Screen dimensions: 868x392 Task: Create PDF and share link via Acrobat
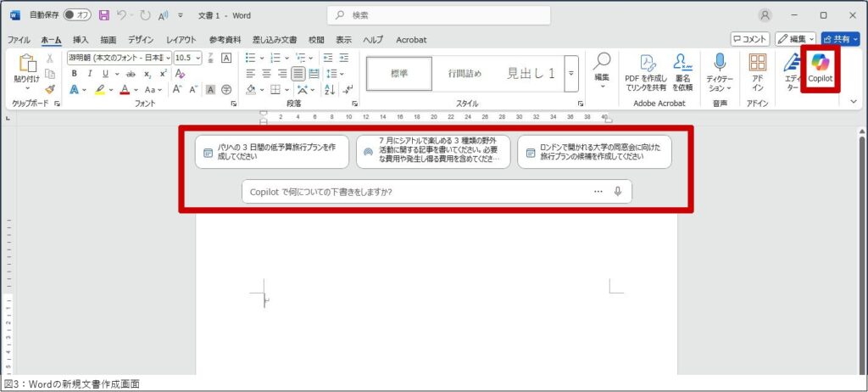click(645, 71)
